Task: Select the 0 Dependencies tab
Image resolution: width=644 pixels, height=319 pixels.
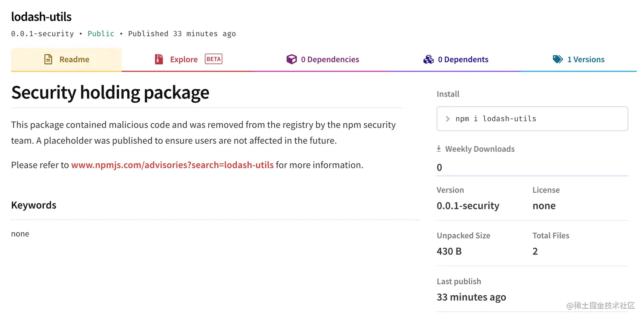Action: (330, 59)
